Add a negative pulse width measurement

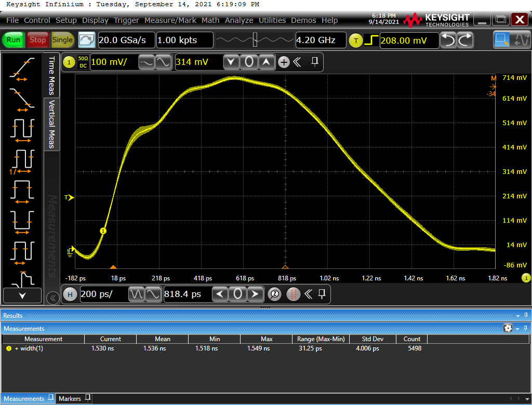tap(22, 220)
